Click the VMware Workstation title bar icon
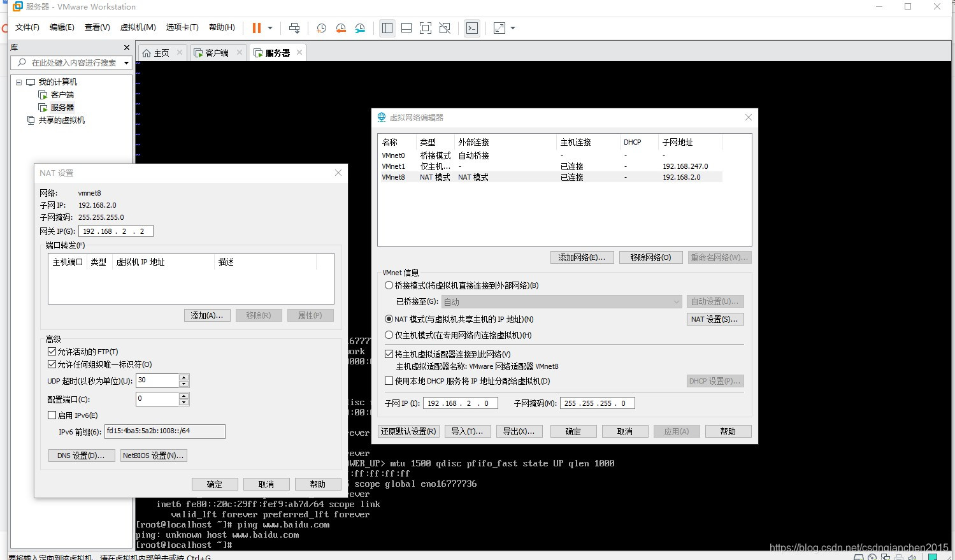This screenshot has width=955, height=560. pos(18,6)
